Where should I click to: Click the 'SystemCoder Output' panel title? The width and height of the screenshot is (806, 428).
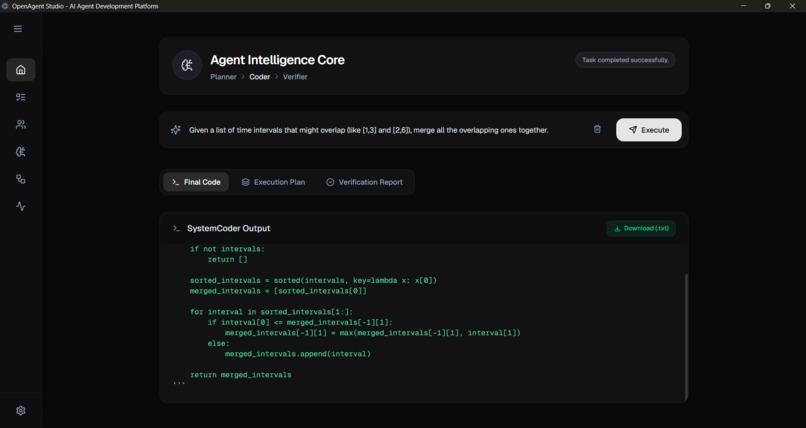point(229,228)
